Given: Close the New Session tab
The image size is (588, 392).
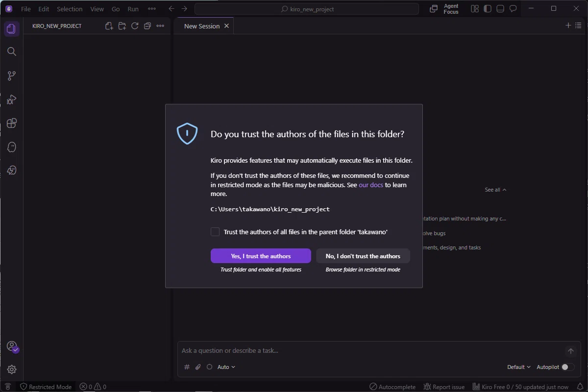Looking at the screenshot, I should tap(226, 26).
